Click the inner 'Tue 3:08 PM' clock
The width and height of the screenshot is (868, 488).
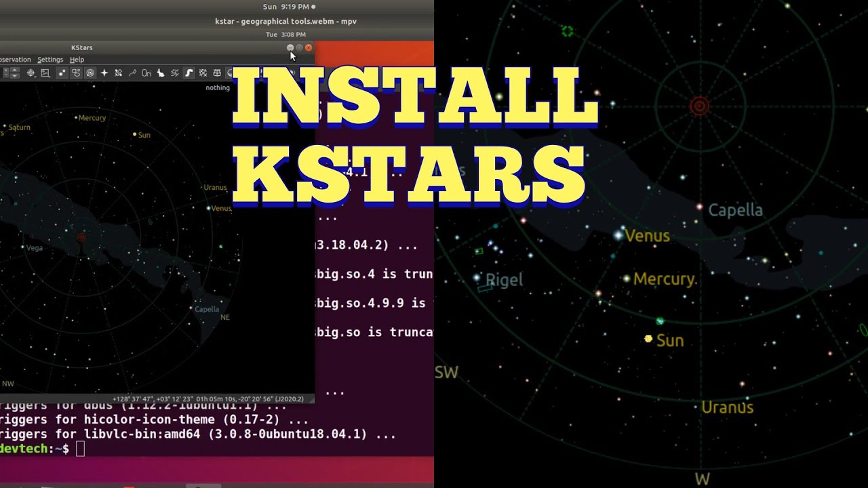click(285, 34)
